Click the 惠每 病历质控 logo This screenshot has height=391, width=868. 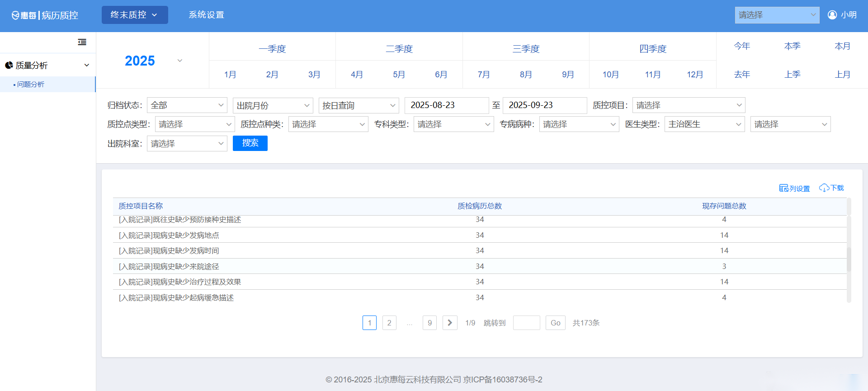[45, 15]
